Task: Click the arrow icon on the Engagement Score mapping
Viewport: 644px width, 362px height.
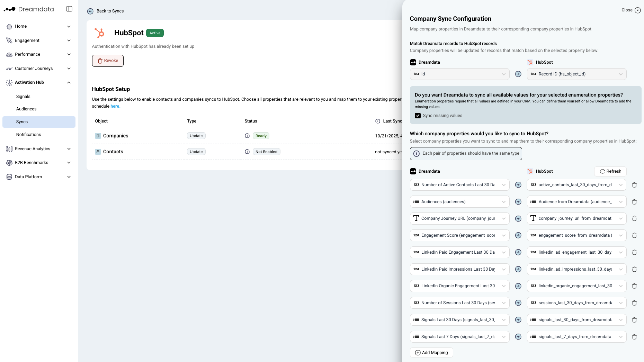Action: point(518,235)
